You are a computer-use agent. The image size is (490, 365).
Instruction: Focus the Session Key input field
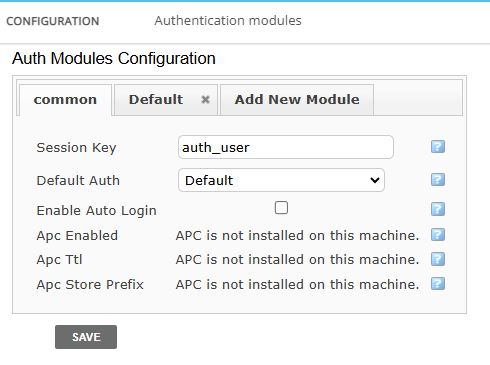(x=286, y=147)
